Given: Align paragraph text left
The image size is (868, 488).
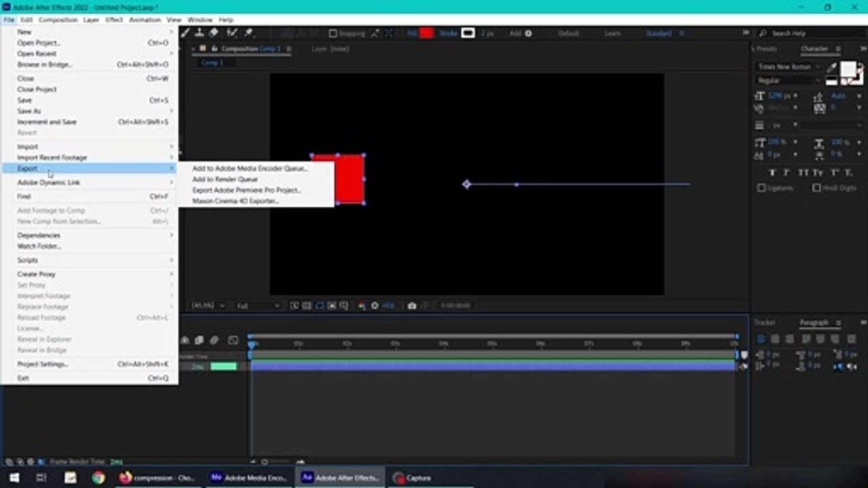Looking at the screenshot, I should [762, 339].
